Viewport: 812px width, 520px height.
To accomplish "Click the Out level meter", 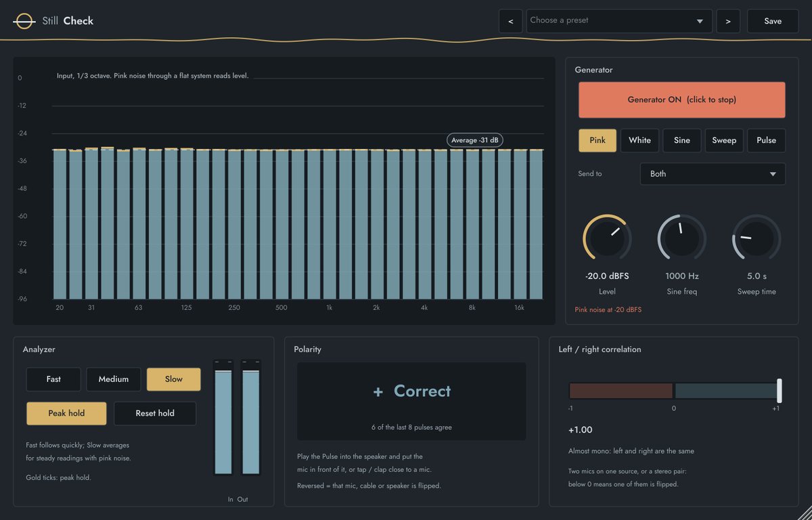I will (x=251, y=417).
